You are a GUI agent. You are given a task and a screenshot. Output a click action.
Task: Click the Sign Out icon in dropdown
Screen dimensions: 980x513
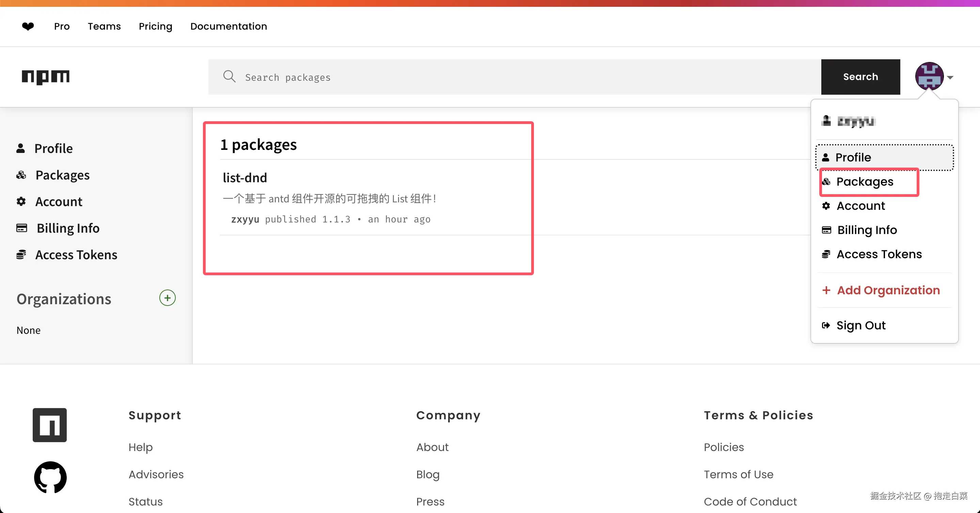[826, 325]
